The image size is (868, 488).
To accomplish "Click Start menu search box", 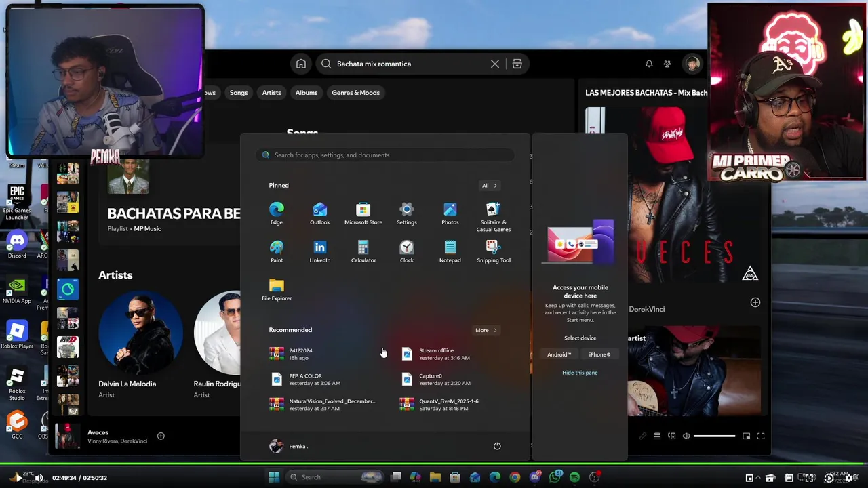I will [x=385, y=155].
